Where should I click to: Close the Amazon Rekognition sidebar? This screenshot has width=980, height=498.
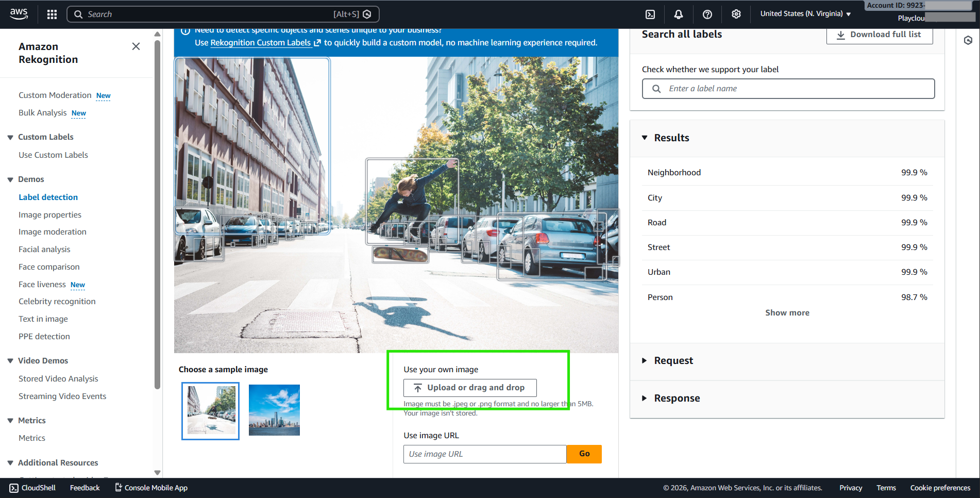[136, 46]
